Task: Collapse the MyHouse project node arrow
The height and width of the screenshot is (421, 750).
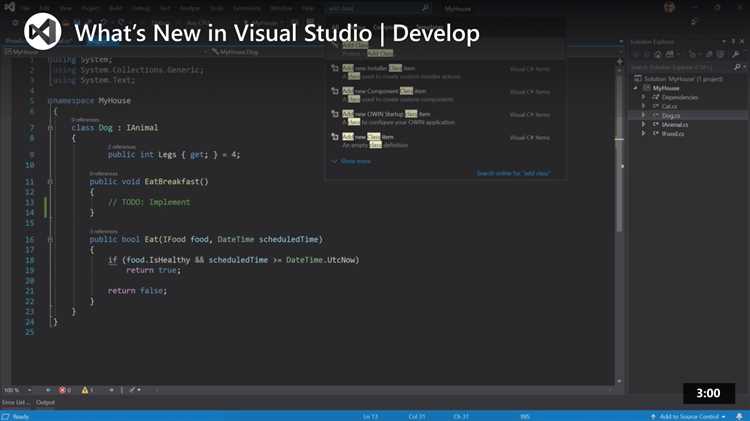Action: [636, 88]
